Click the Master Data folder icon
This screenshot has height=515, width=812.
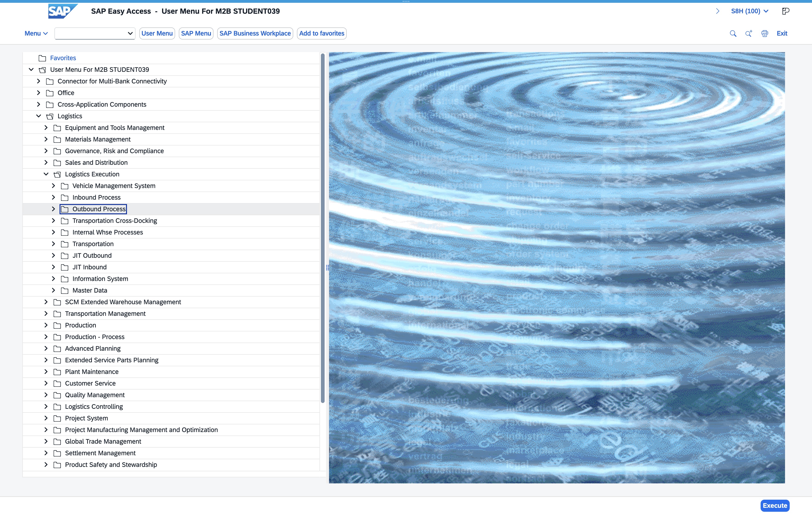tap(64, 291)
